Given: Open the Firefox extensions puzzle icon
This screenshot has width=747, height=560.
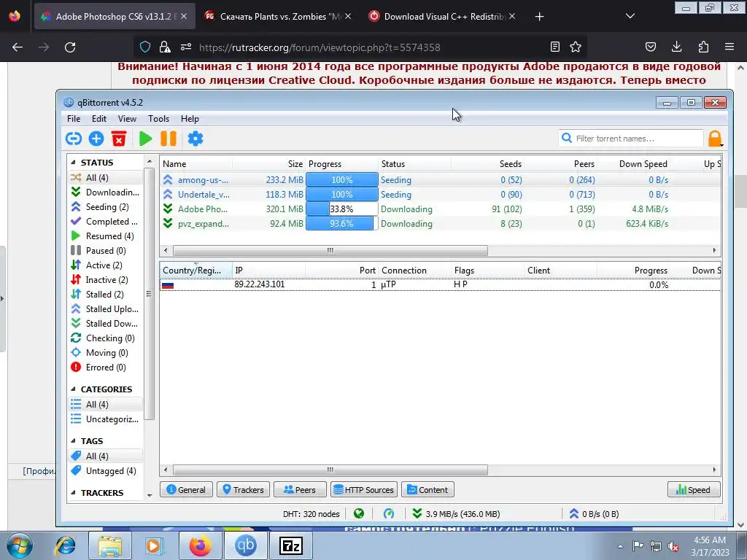Looking at the screenshot, I should click(703, 47).
